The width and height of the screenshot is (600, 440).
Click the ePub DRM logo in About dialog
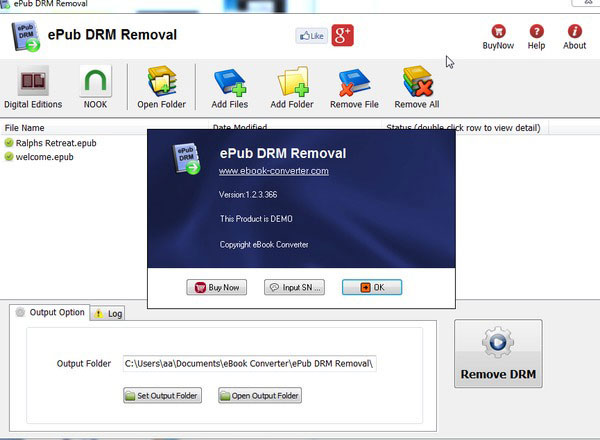click(x=186, y=158)
